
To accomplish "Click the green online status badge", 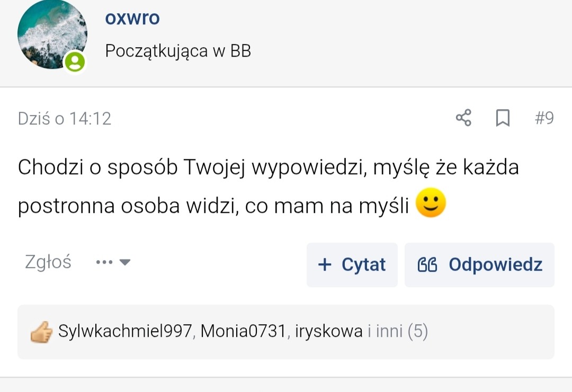I will tap(75, 62).
